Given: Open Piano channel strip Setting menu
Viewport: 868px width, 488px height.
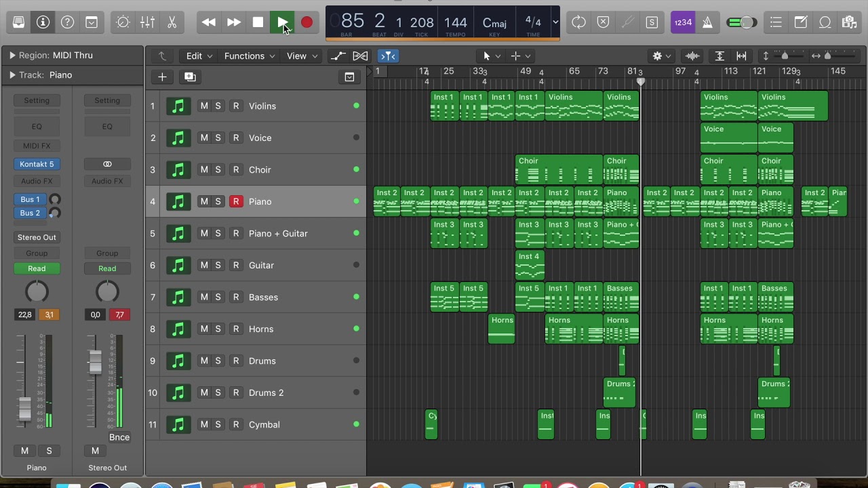Looking at the screenshot, I should point(37,100).
